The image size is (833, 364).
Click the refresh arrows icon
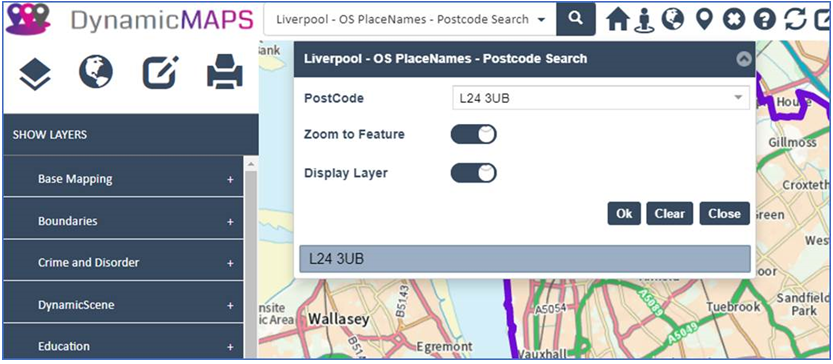pos(795,20)
